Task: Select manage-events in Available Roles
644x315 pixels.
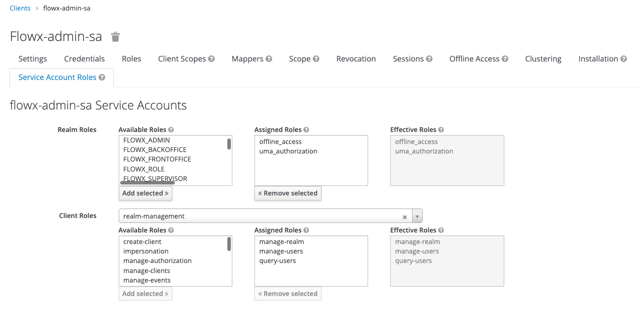Action: coord(147,280)
